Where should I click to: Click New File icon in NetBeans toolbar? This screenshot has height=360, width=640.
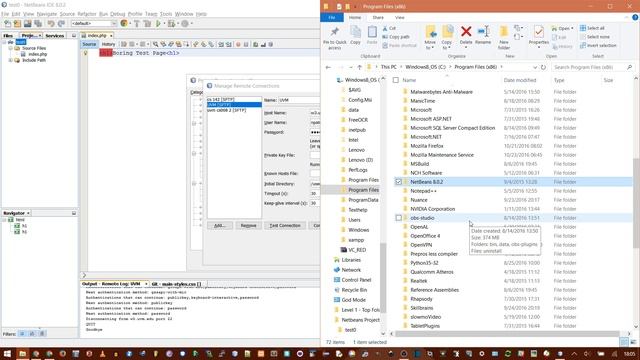[7, 24]
